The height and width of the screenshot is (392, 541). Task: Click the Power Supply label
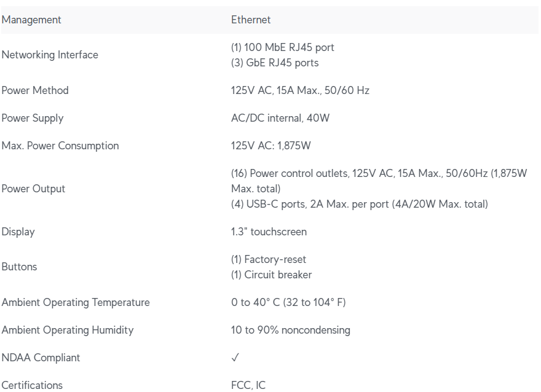pyautogui.click(x=33, y=118)
